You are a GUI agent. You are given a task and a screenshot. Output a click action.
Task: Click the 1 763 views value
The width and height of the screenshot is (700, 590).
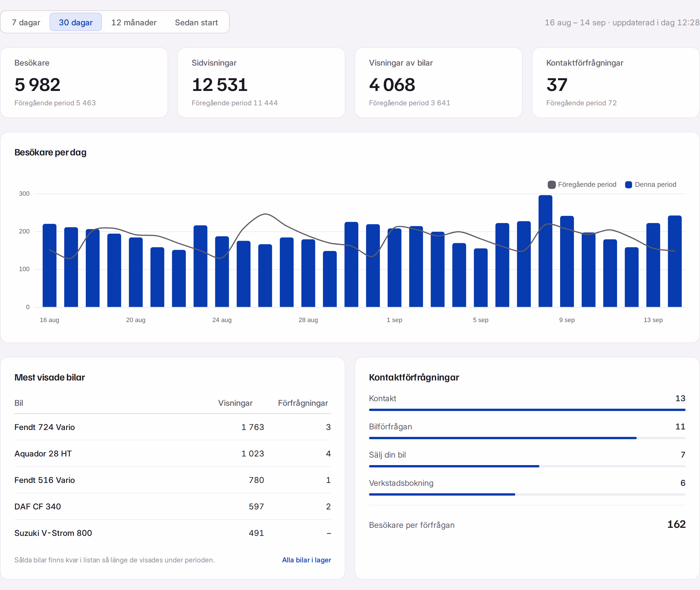pyautogui.click(x=252, y=427)
